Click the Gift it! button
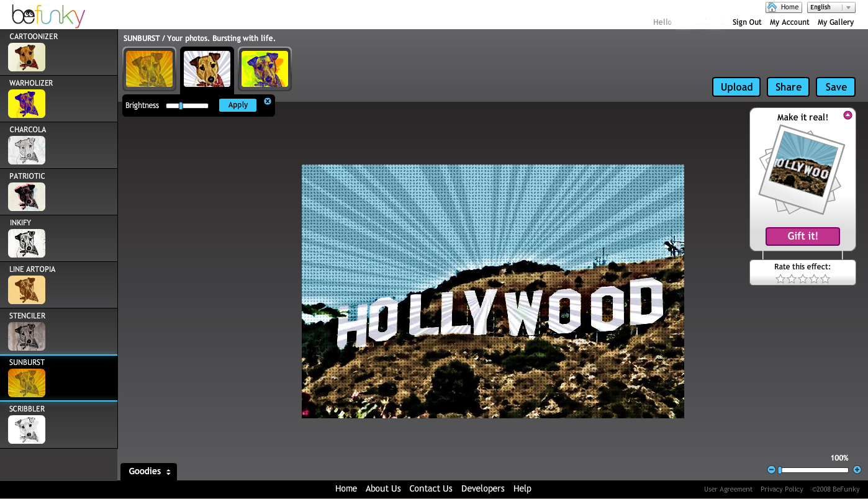Viewport: 868px width, 499px height. point(802,236)
